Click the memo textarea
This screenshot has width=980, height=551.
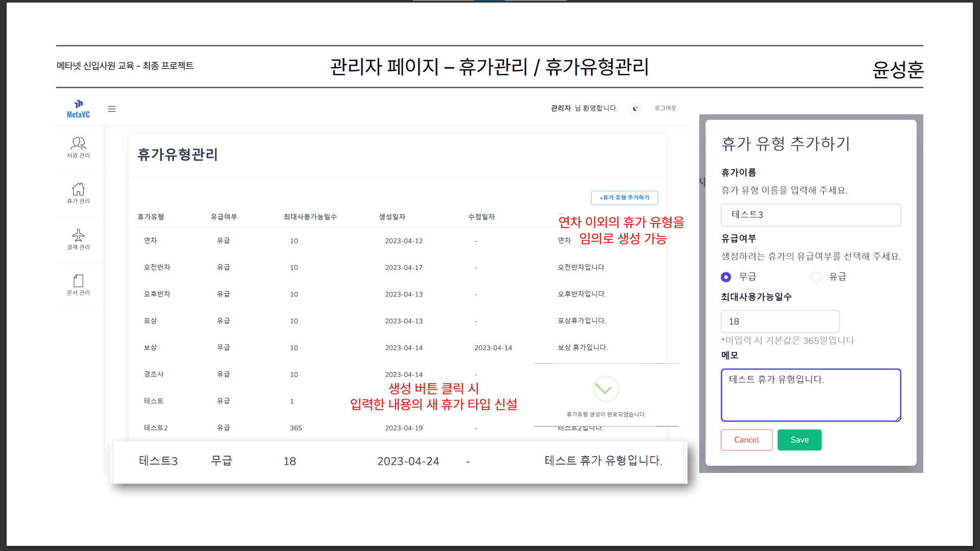tap(811, 395)
